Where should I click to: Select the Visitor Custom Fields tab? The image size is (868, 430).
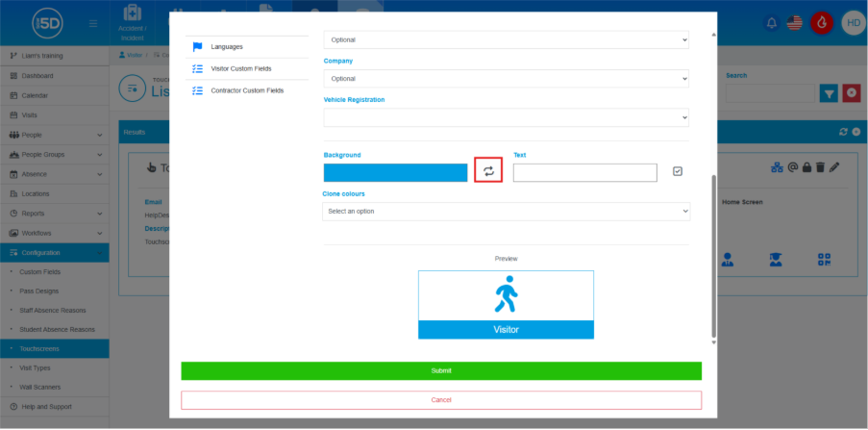pyautogui.click(x=247, y=68)
